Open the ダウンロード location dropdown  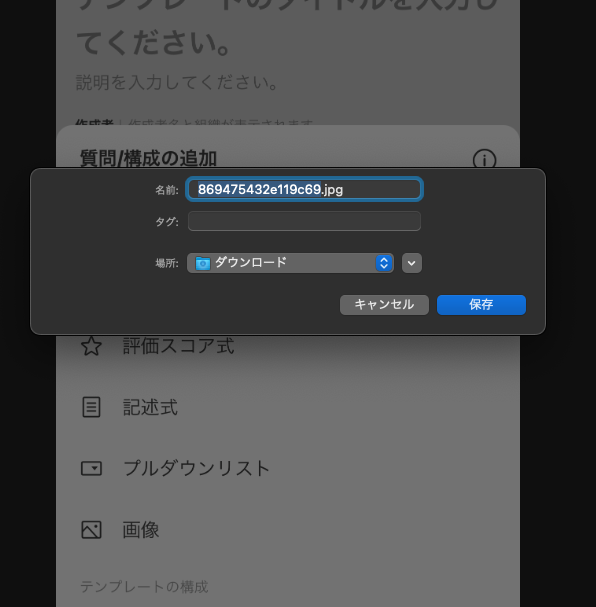tap(290, 263)
